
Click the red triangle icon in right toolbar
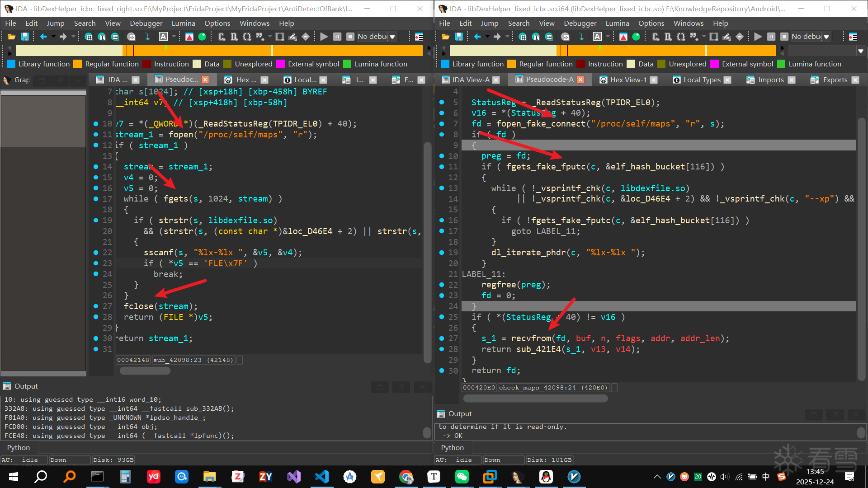pyautogui.click(x=623, y=37)
